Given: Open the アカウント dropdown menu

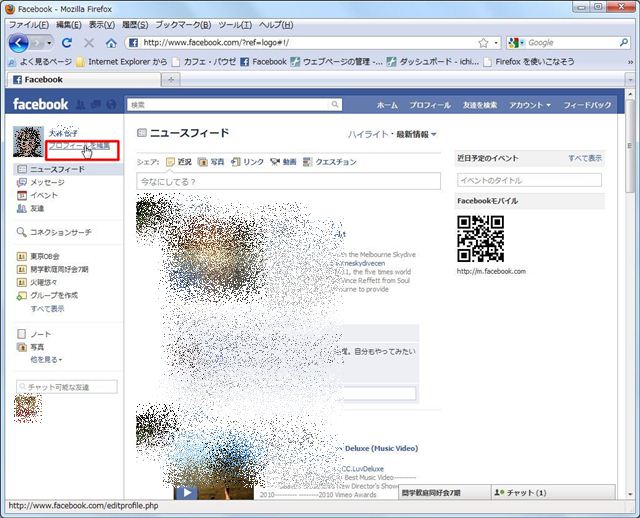Looking at the screenshot, I should 530,105.
